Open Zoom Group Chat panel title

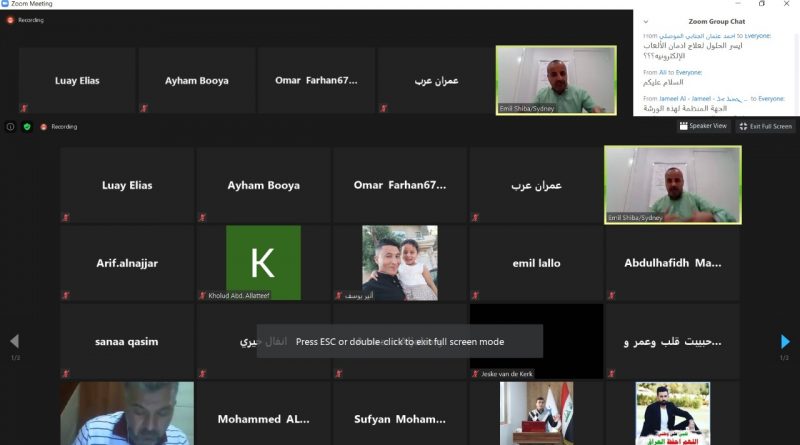click(716, 21)
